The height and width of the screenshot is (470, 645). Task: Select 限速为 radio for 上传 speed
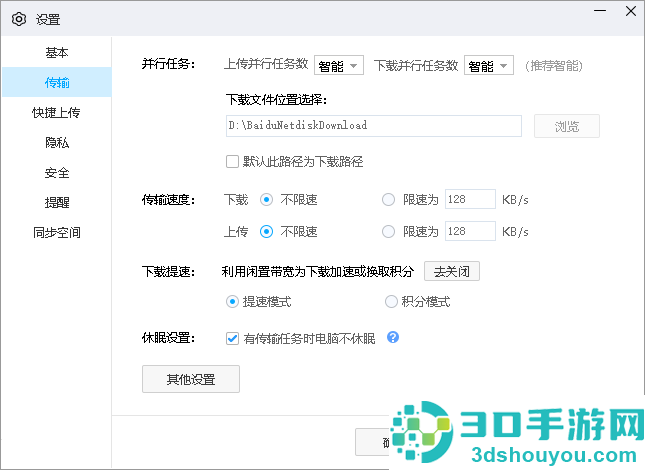[388, 232]
